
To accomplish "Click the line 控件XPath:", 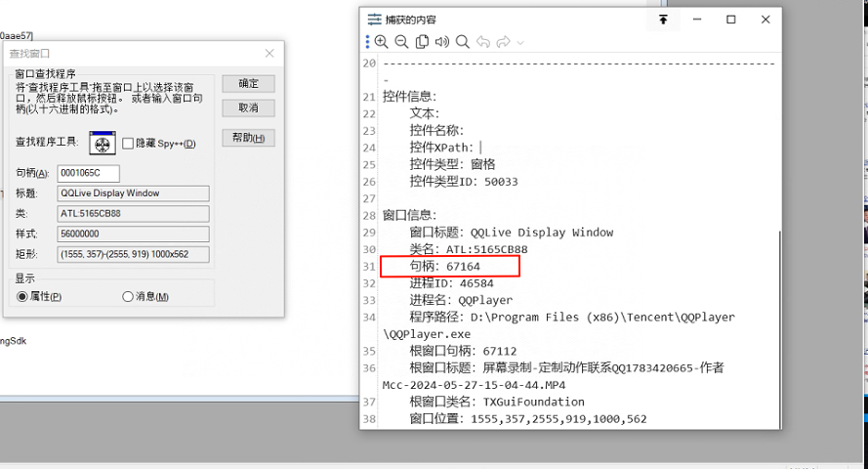I will click(441, 148).
